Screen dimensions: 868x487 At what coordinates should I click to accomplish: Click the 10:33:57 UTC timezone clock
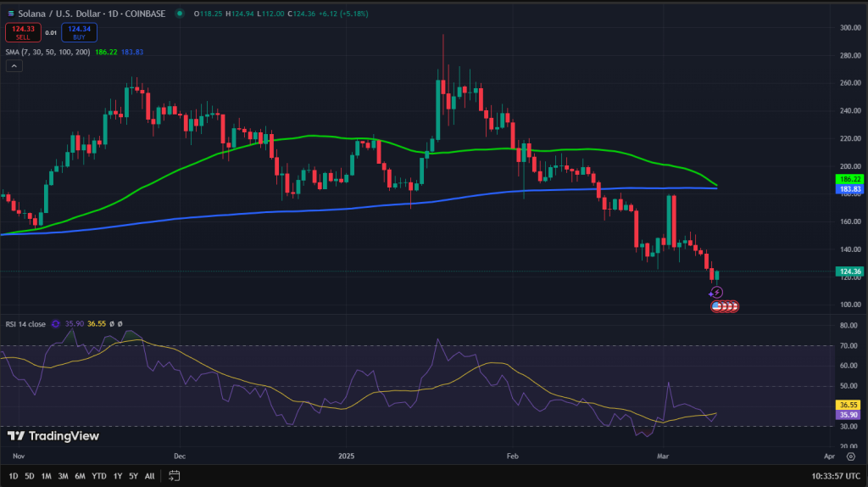click(x=836, y=476)
